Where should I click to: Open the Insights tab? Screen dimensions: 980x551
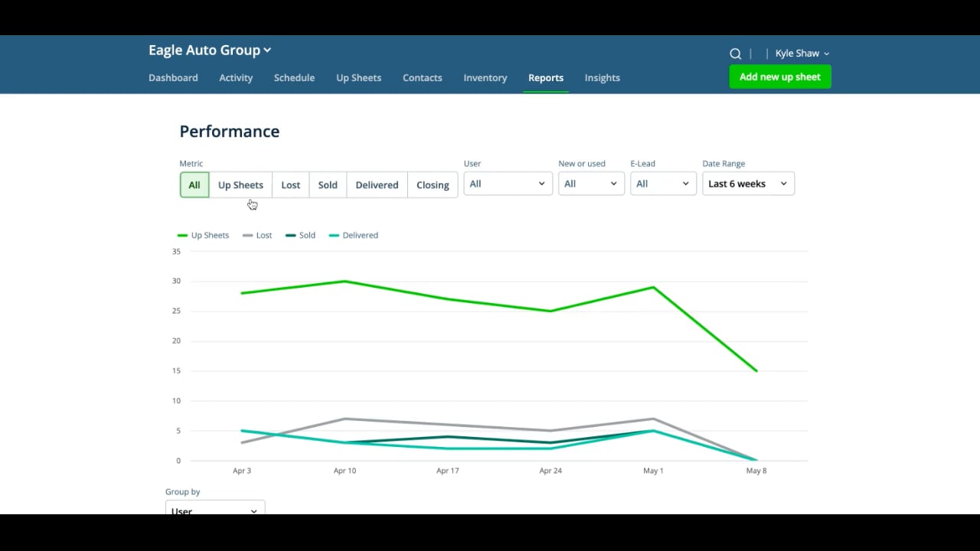click(603, 78)
